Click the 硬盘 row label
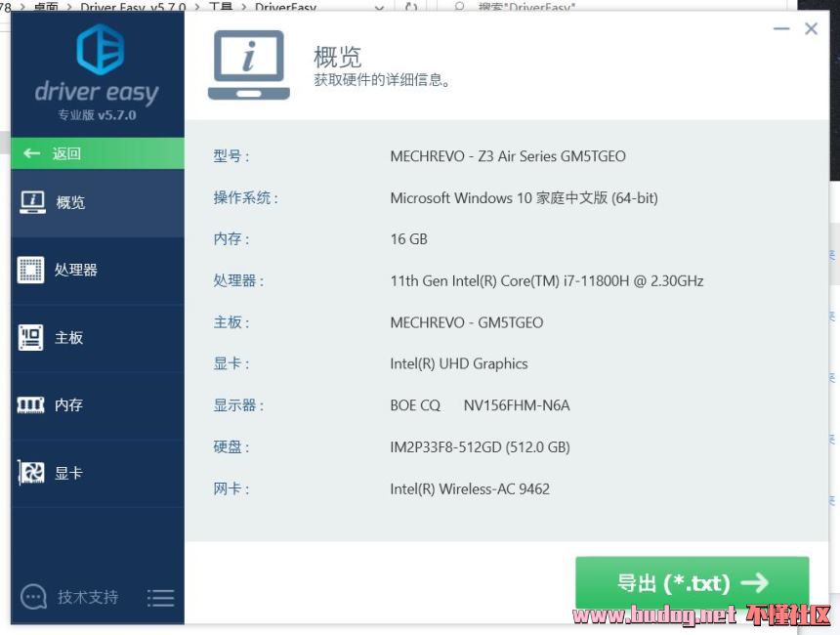Viewport: 840px width, 635px height. (x=231, y=446)
